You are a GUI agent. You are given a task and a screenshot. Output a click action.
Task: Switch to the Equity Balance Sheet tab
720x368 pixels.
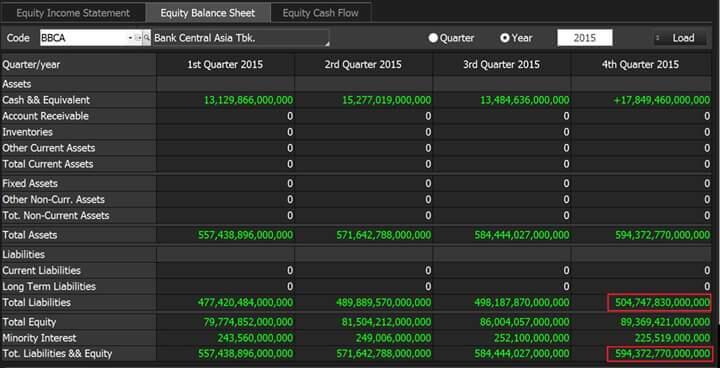(208, 13)
